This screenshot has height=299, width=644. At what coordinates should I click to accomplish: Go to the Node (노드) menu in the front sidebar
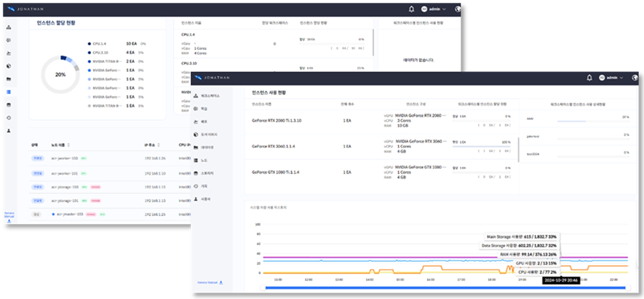click(x=201, y=160)
